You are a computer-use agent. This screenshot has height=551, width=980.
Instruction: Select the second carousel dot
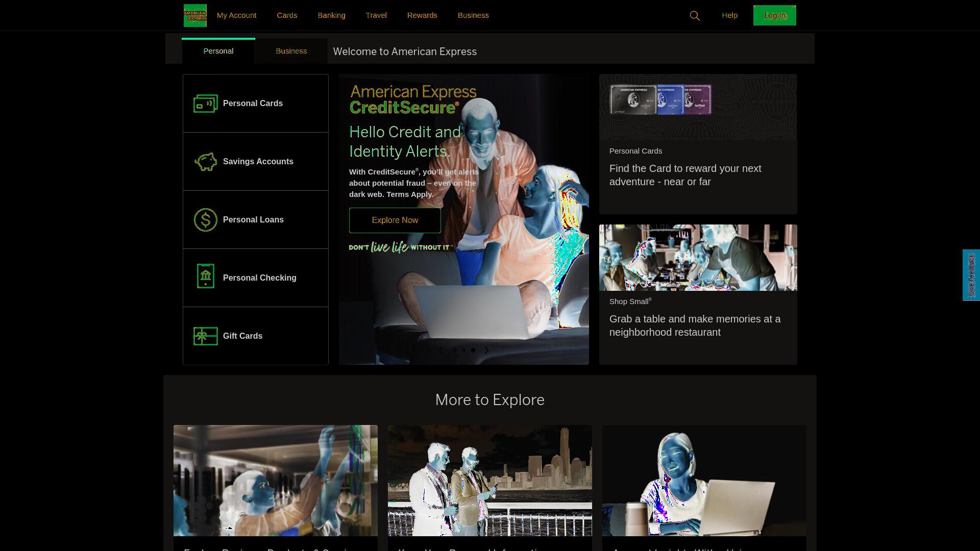[x=463, y=350]
